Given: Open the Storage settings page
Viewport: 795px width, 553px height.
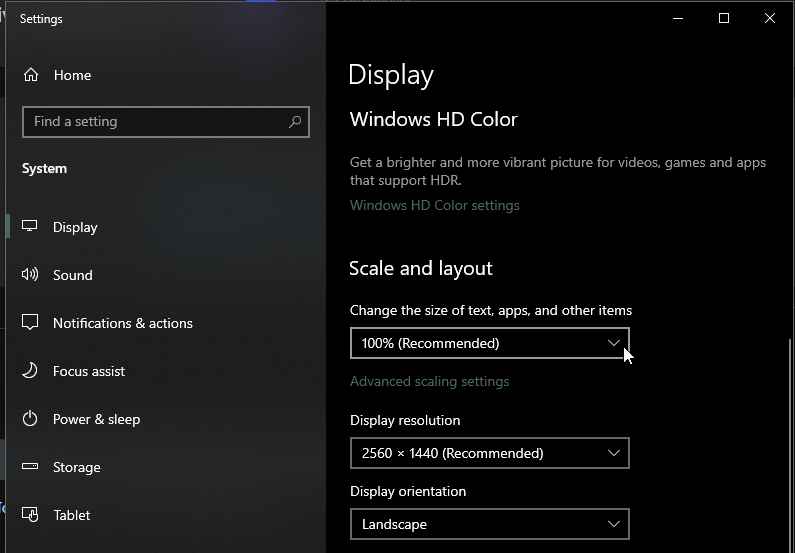Looking at the screenshot, I should [x=77, y=467].
